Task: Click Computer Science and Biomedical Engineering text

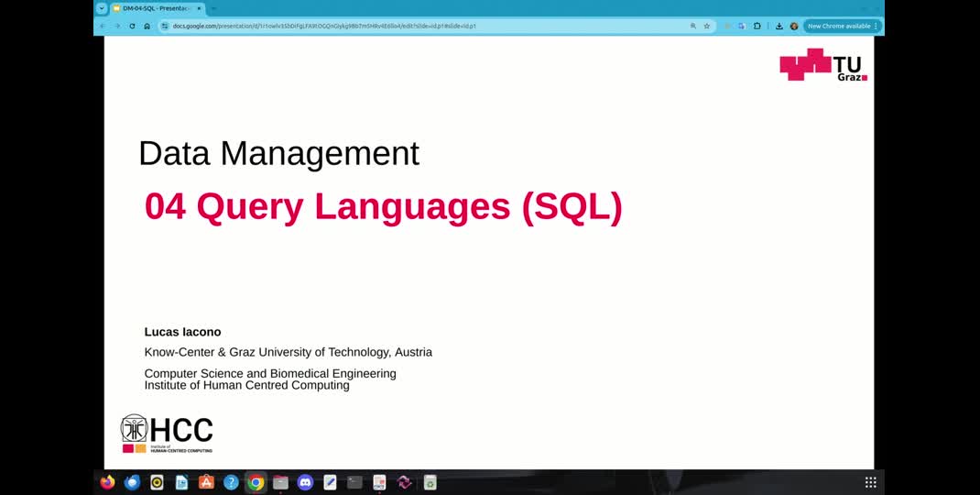Action: 270,374
